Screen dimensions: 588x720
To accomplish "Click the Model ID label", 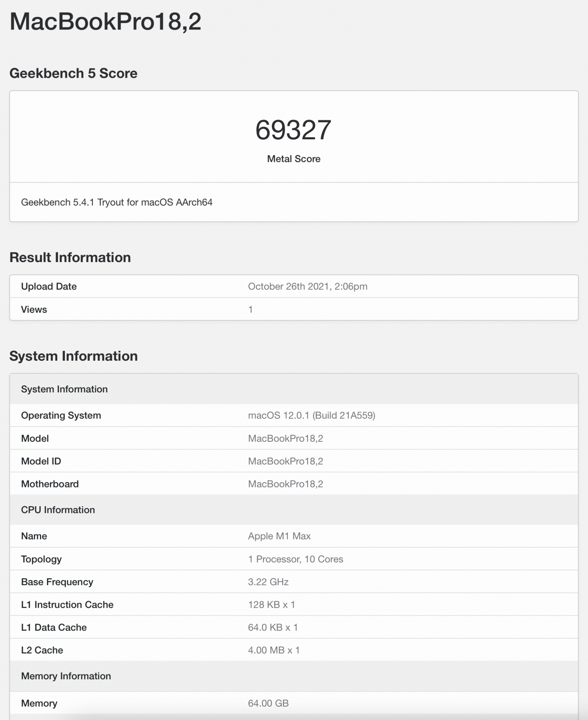I will [41, 461].
